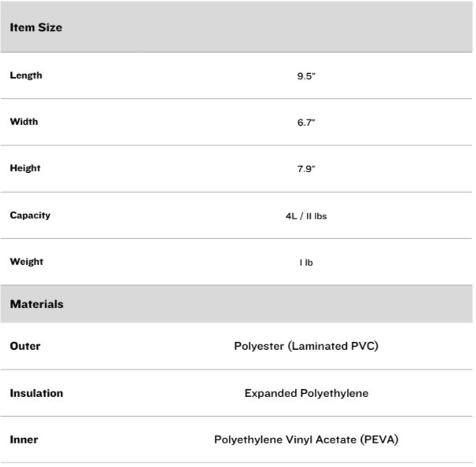Click the 4L capacity value
Screen dimensions: 476x467
(291, 216)
